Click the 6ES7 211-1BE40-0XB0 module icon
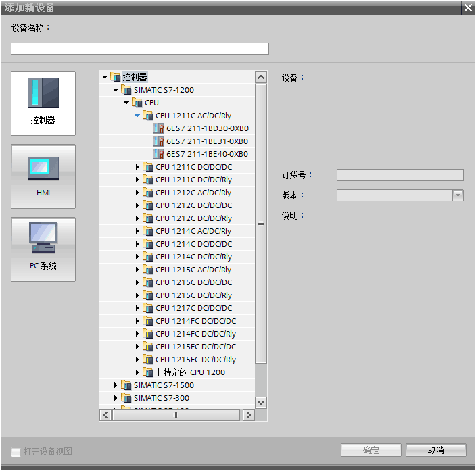The width and height of the screenshot is (476, 471). [159, 154]
